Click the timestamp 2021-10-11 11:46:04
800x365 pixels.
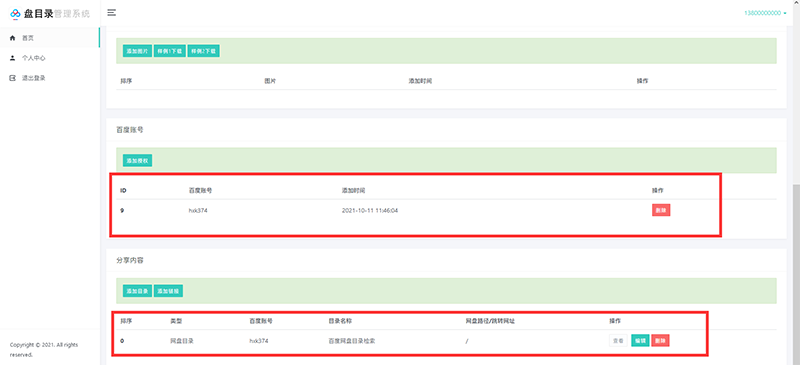click(x=369, y=210)
